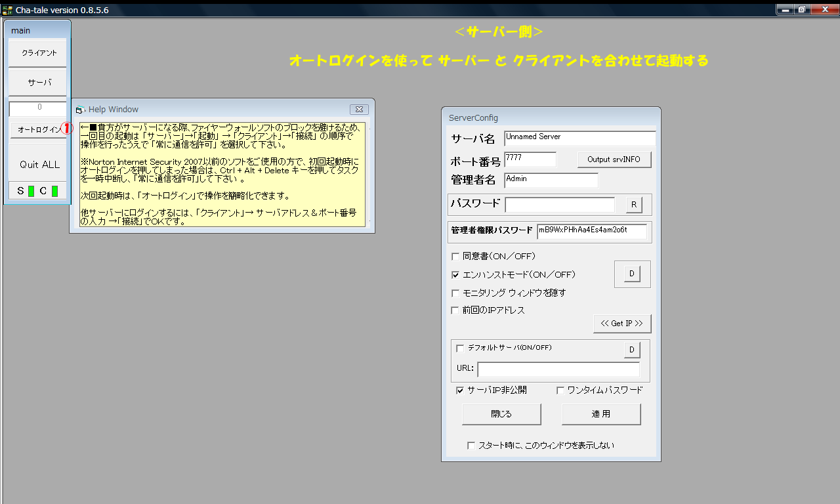This screenshot has height=504, width=840.
Task: Click the サーバ button in main panel
Action: pos(38,83)
